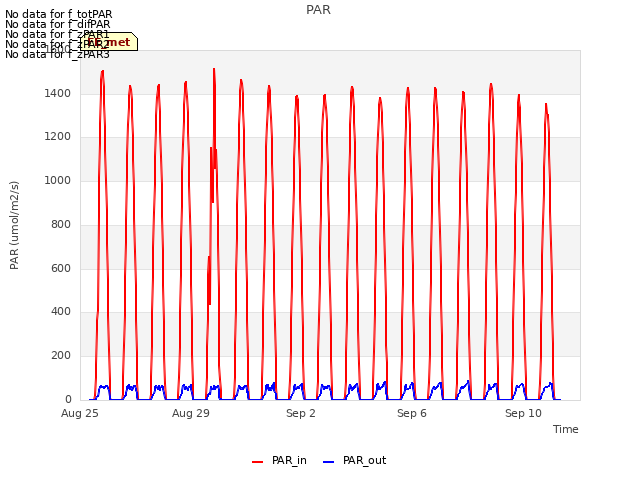640x480 pixels.
Task: Click the 1400 y-axis tick label
Action: [58, 93]
